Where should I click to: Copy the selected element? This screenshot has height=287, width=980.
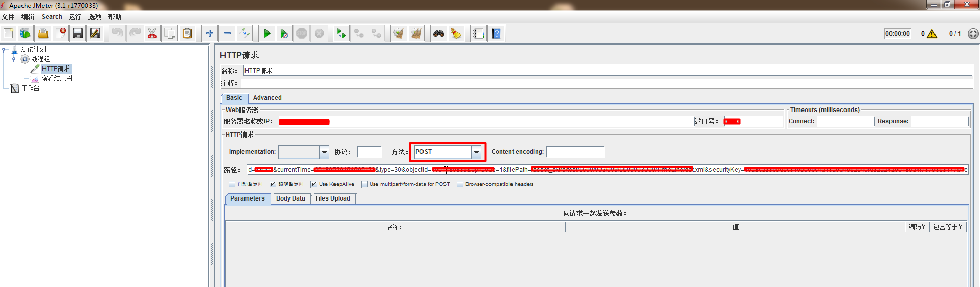pyautogui.click(x=170, y=34)
